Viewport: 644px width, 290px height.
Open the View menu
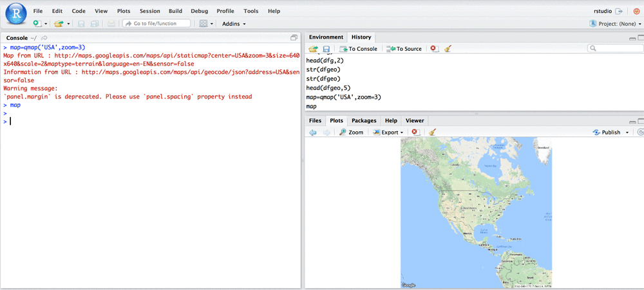pos(101,11)
